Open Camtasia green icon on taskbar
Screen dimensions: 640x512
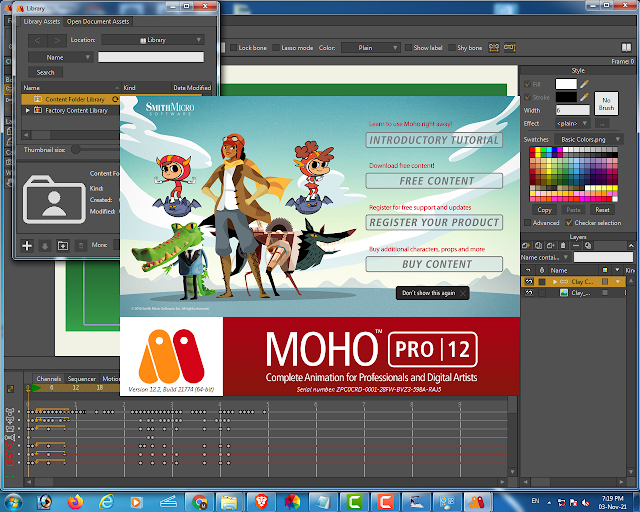point(355,502)
